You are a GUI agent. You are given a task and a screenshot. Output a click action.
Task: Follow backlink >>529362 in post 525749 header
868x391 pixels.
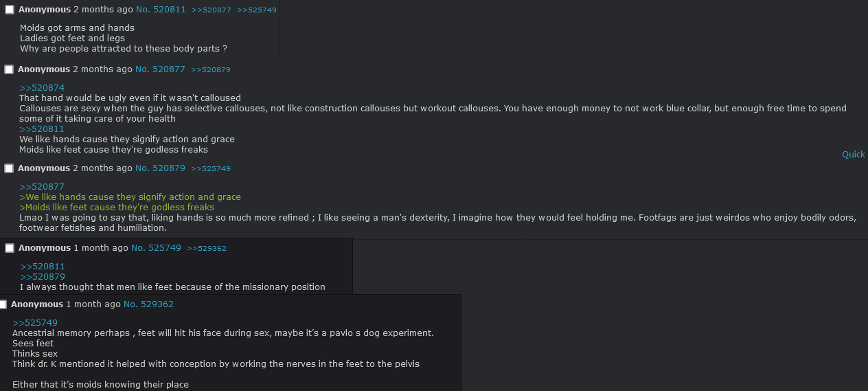(x=207, y=249)
